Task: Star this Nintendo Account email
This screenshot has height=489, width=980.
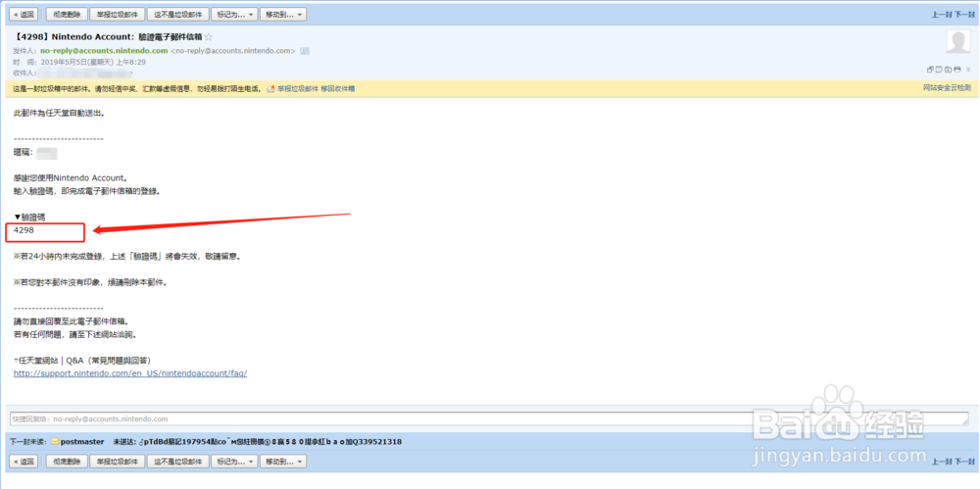Action: click(209, 37)
